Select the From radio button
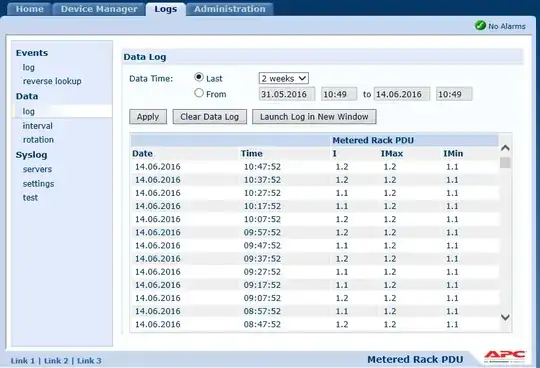The height and width of the screenshot is (368, 540). (x=199, y=93)
